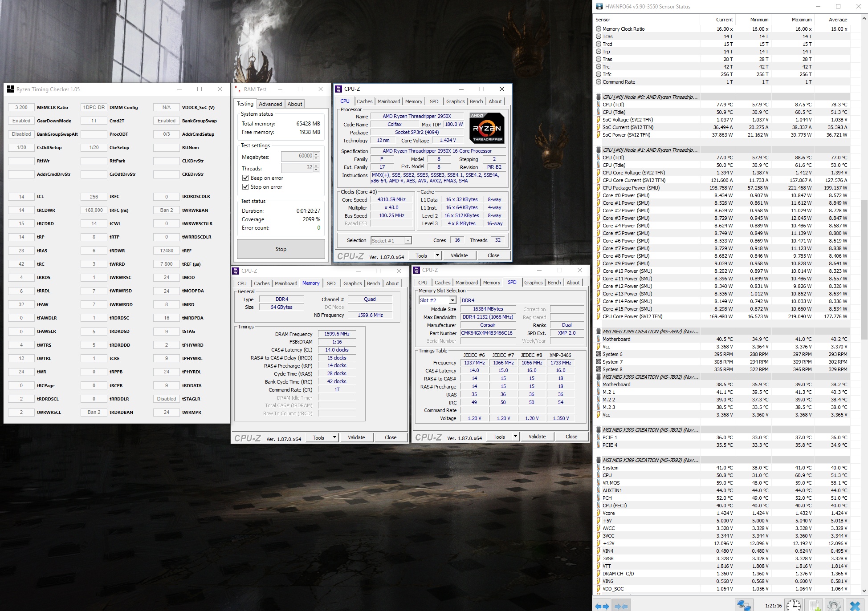Click the blue X icon in HWiNFO toolbar
The image size is (868, 611).
[855, 606]
